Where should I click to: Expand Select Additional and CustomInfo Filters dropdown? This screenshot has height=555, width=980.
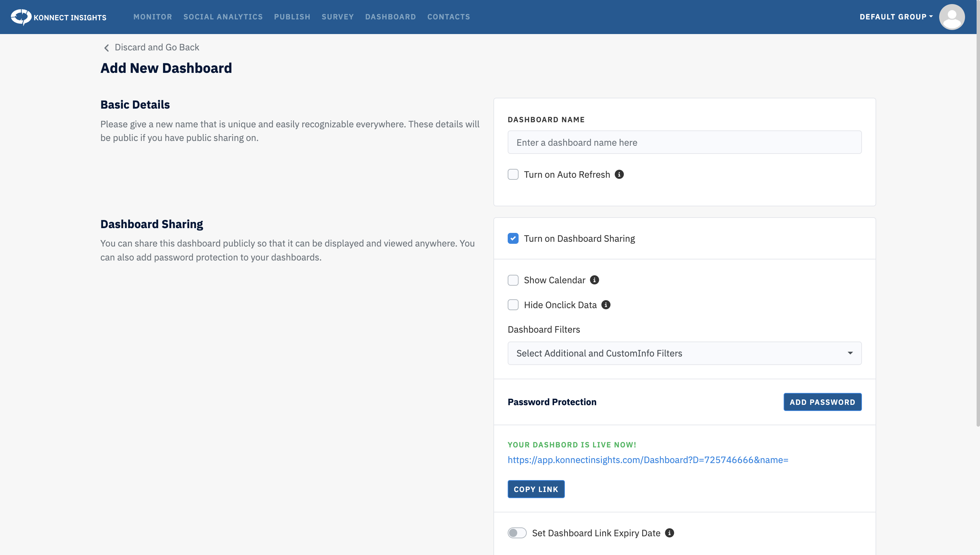(x=684, y=353)
